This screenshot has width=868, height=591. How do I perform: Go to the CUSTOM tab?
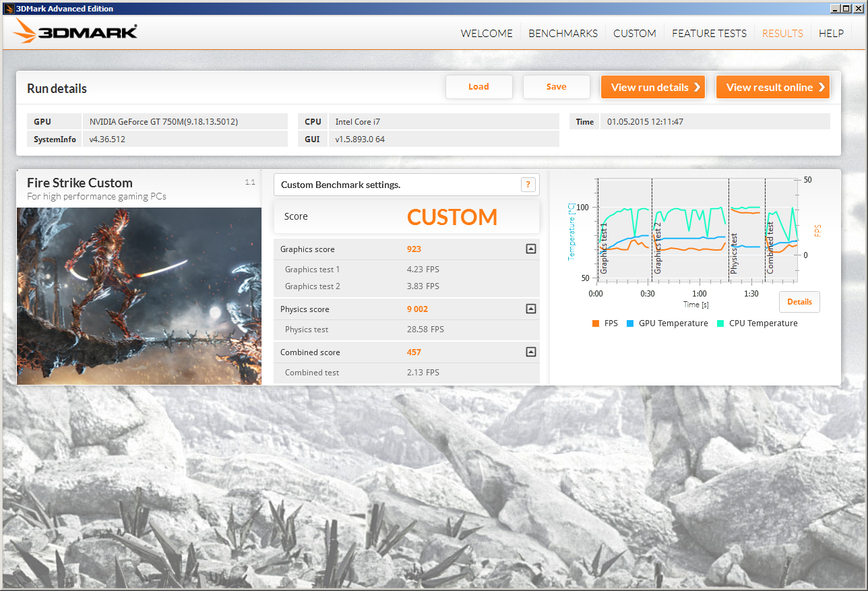[634, 33]
